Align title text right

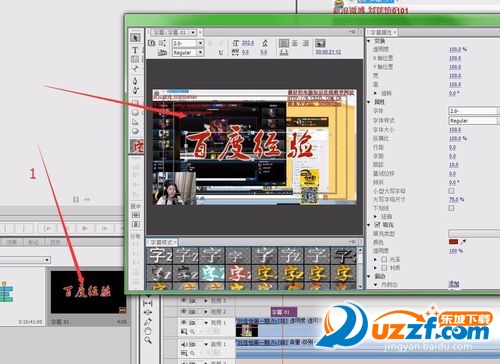[x=306, y=43]
